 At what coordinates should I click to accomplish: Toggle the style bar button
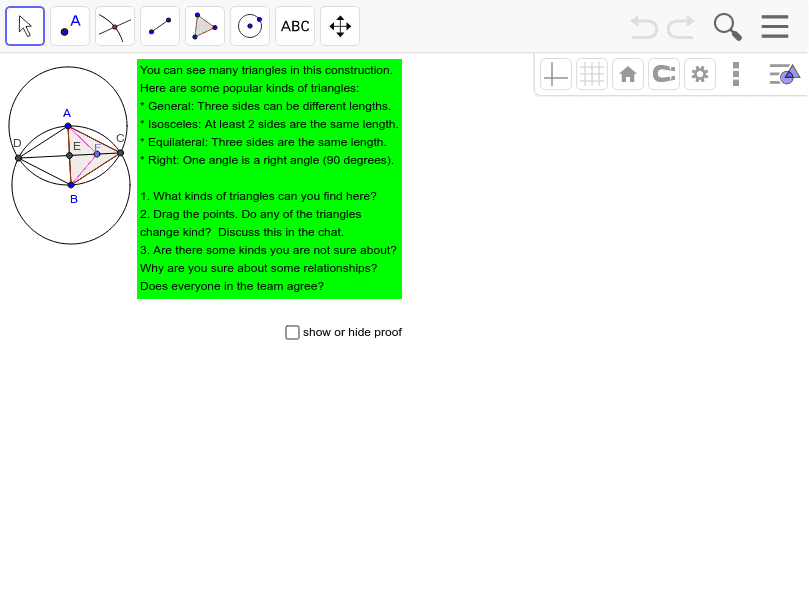pyautogui.click(x=784, y=74)
